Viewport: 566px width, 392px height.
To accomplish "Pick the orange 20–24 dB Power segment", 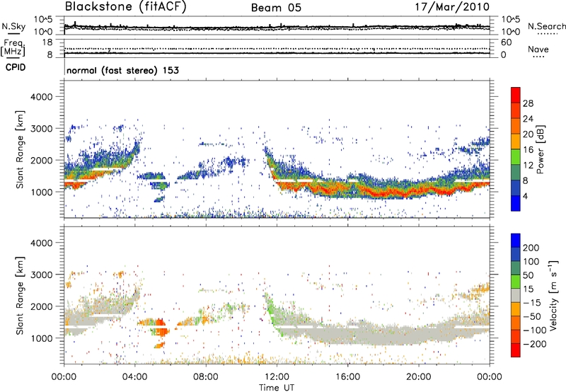I will pos(516,127).
